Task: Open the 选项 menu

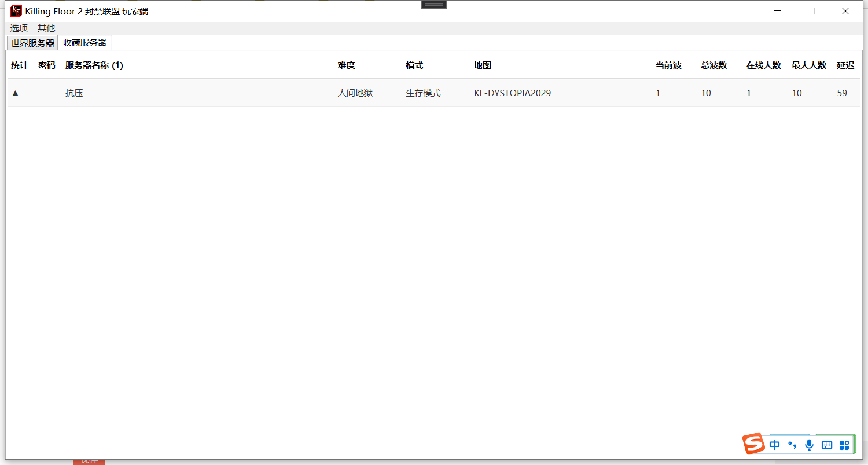Action: click(x=19, y=28)
